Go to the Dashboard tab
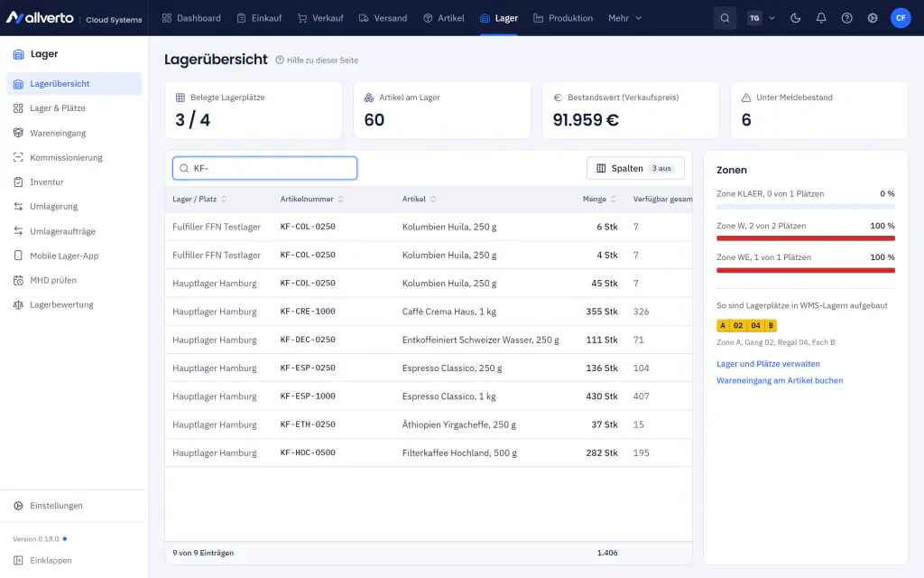The width and height of the screenshot is (924, 578). (191, 18)
